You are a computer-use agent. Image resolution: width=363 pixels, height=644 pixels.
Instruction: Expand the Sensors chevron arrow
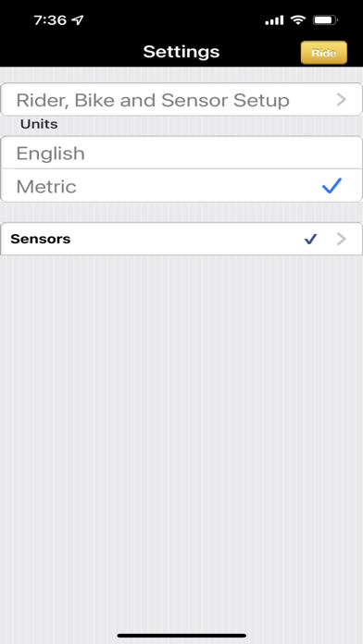(x=342, y=239)
